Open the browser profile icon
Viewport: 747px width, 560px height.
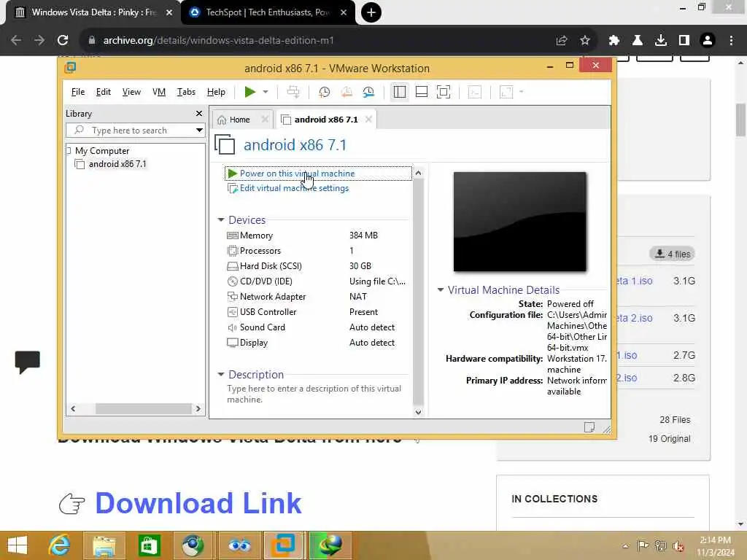[708, 41]
